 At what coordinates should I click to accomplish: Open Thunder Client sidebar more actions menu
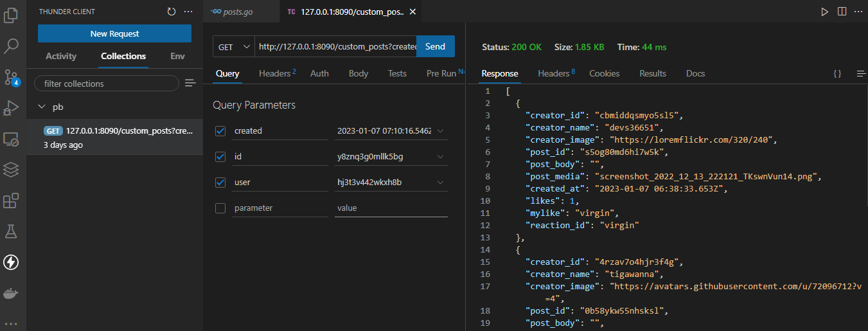point(188,12)
